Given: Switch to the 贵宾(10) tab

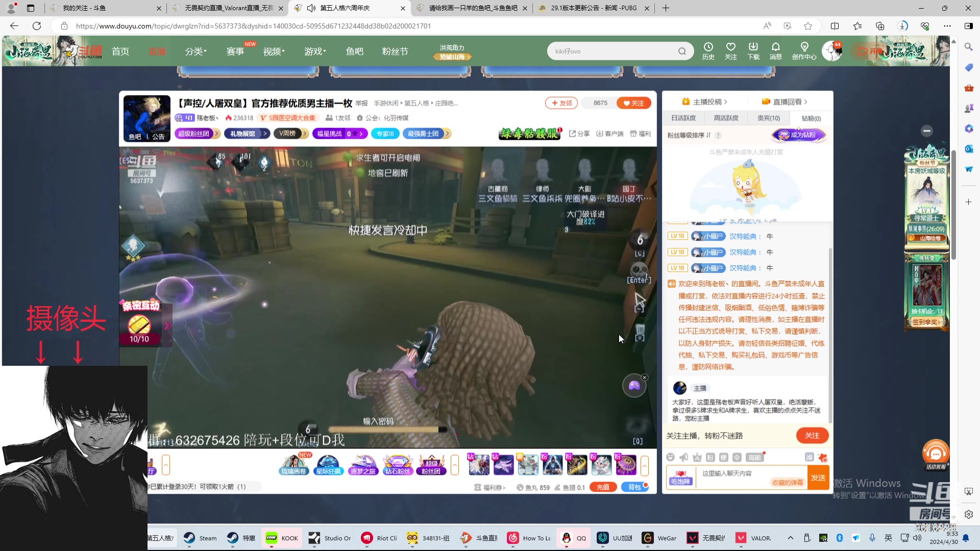Looking at the screenshot, I should 769,118.
